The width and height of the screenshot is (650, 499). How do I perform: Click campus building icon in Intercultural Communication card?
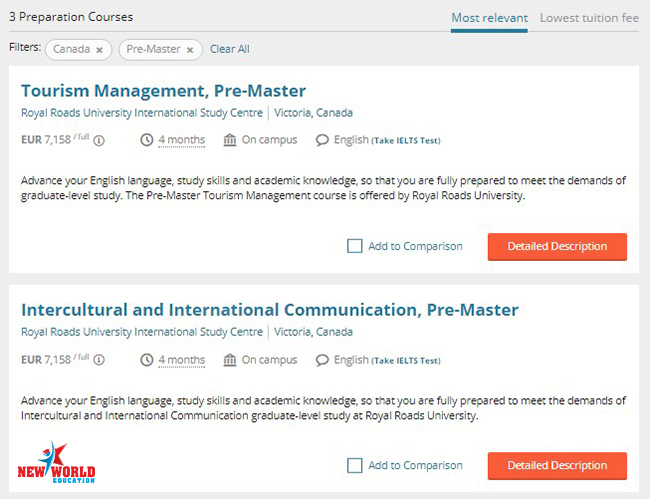(230, 359)
